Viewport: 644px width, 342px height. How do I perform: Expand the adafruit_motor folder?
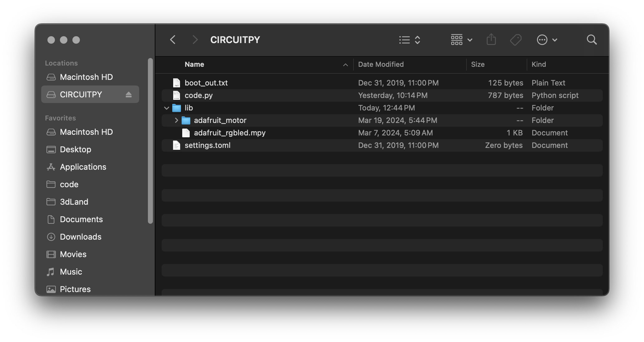(x=176, y=120)
